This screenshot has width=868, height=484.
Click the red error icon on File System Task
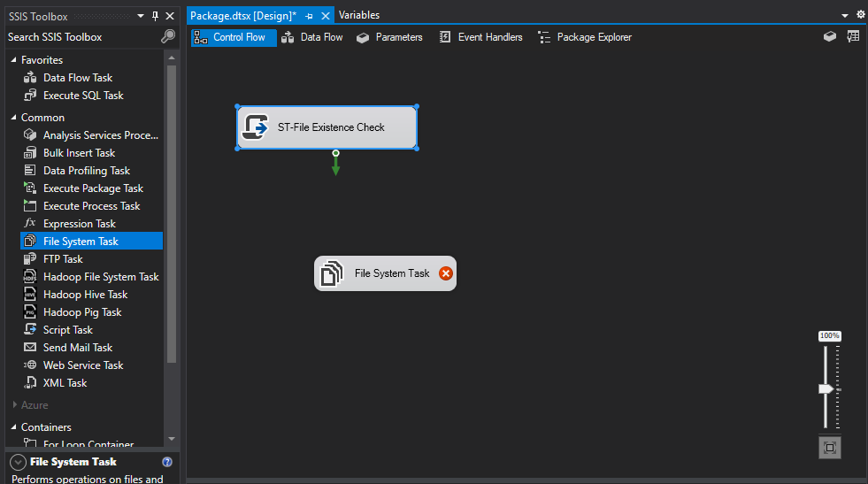(446, 273)
